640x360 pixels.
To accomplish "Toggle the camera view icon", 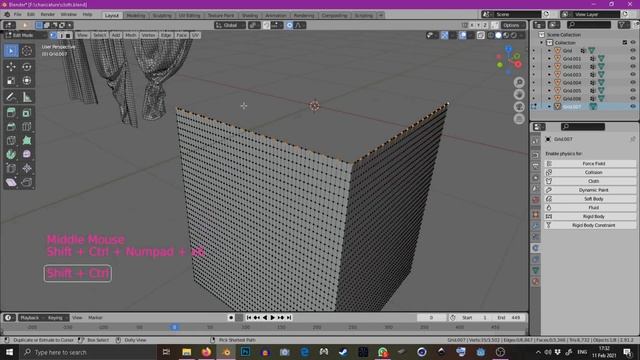I will point(519,107).
